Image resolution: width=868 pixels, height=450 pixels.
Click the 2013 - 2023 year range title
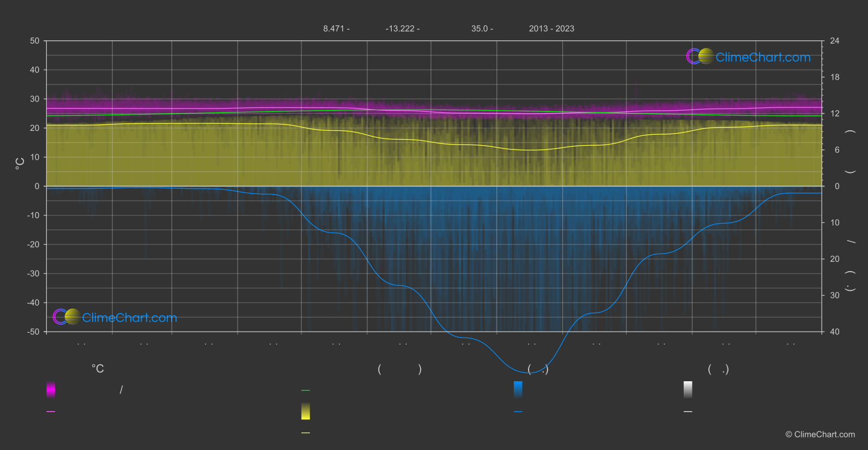[x=551, y=29]
